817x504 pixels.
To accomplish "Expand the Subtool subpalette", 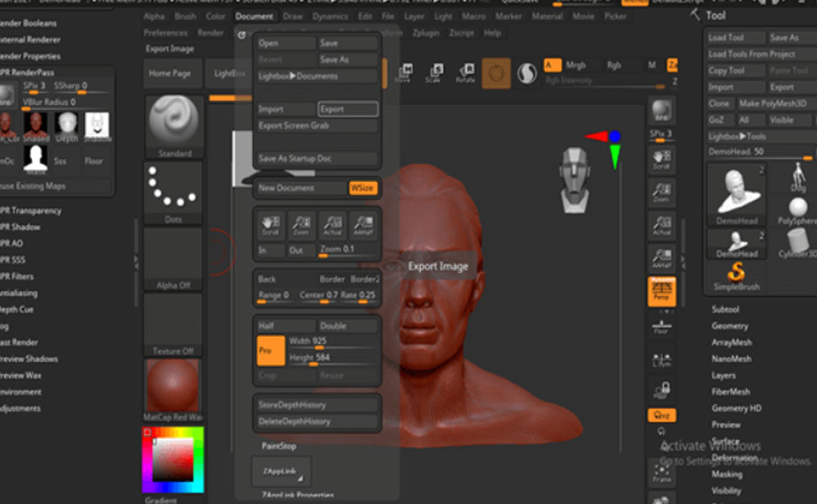I will click(x=725, y=309).
